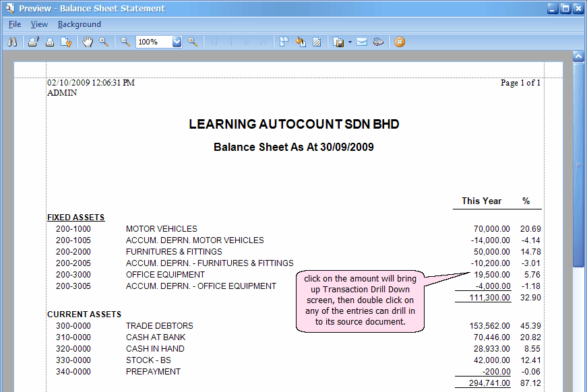The height and width of the screenshot is (392, 587).
Task: Go to the first page
Action: (214, 42)
